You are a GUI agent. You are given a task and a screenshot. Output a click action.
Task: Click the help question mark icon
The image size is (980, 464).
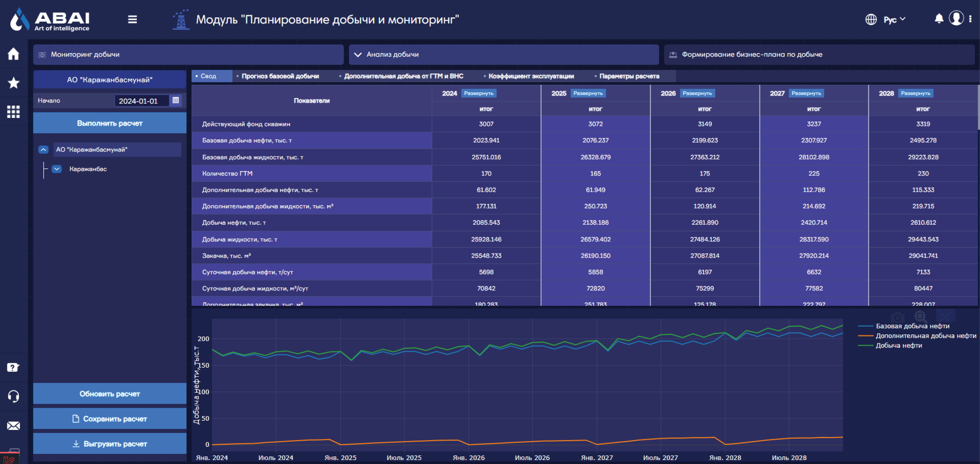coord(13,367)
